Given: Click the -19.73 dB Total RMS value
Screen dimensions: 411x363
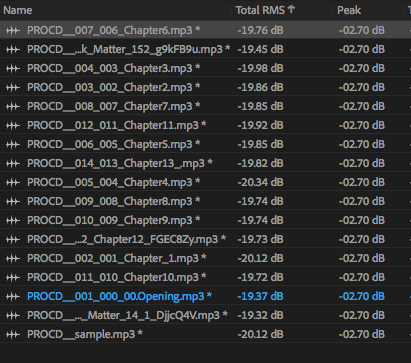Looking at the screenshot, I should pyautogui.click(x=260, y=239).
